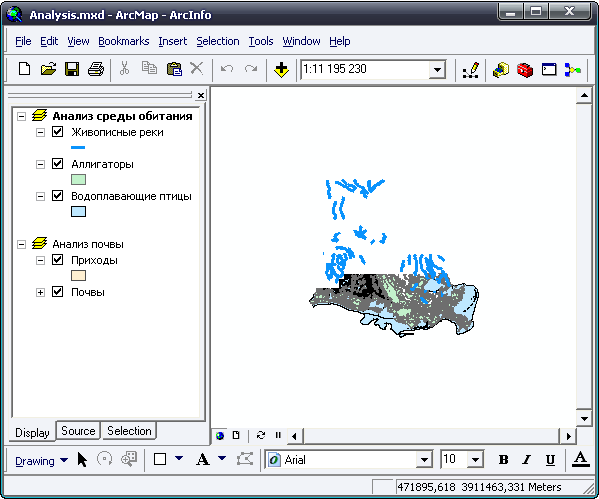Click the blue Живописные реки line symbol
This screenshot has height=499, width=599.
(x=78, y=147)
